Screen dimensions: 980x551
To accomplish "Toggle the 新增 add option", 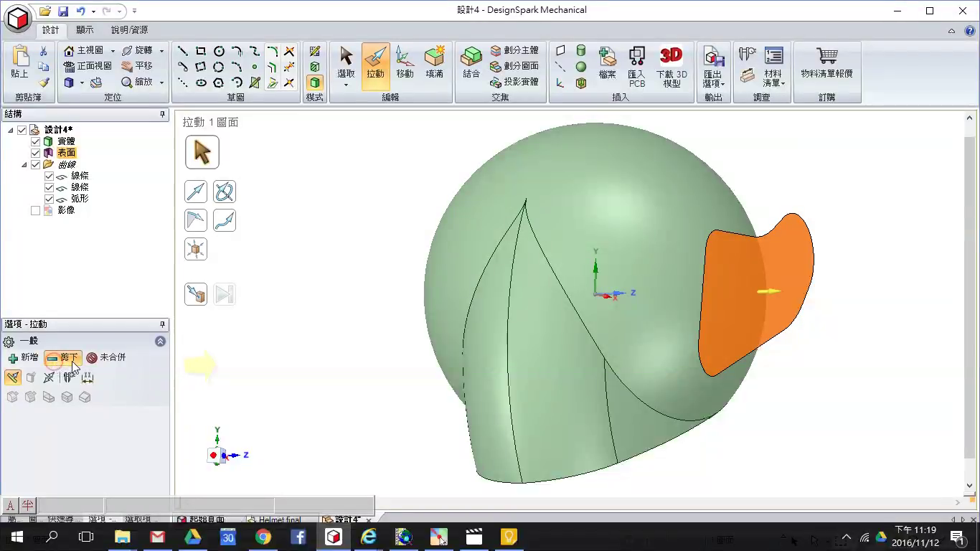I will (23, 357).
